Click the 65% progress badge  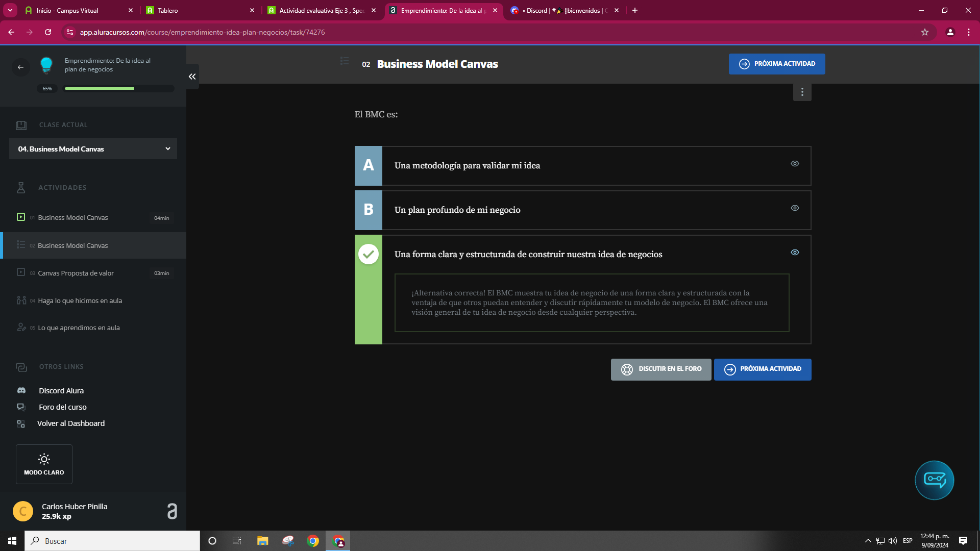point(47,88)
